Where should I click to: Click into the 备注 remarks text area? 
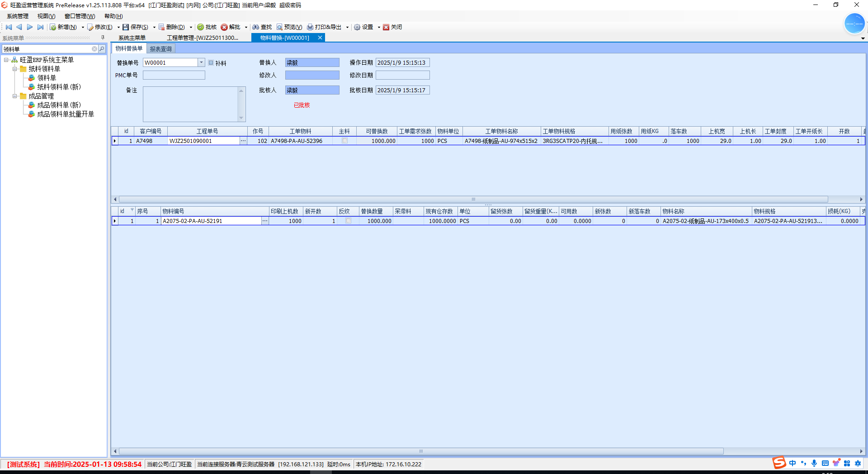pos(191,104)
